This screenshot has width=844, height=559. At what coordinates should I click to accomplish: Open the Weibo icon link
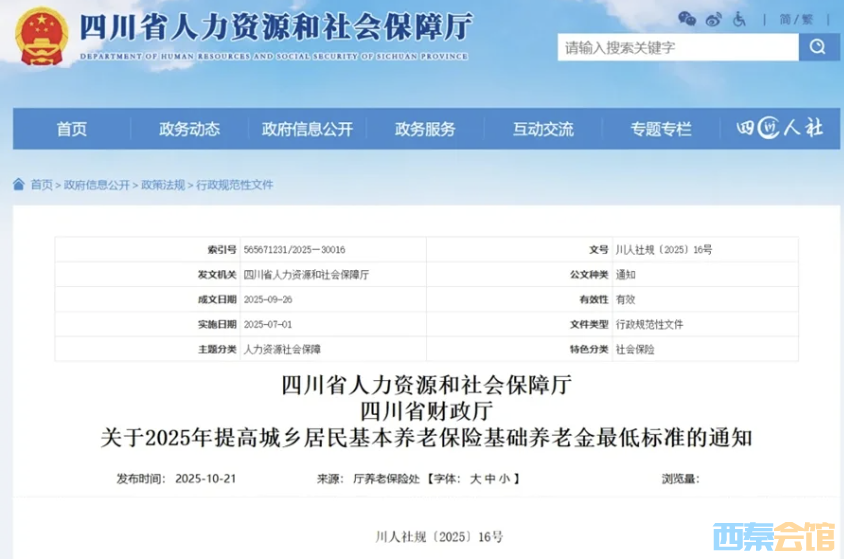tap(713, 19)
